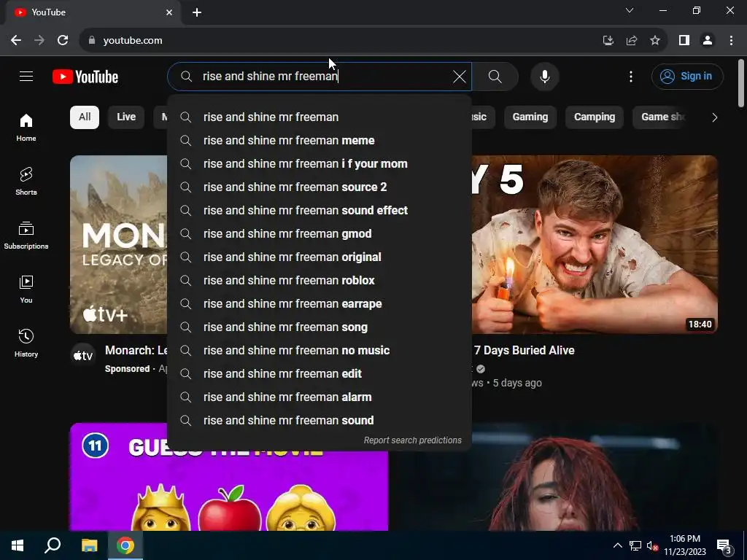
Task: Go to YouTube home via the logo
Action: pos(85,77)
